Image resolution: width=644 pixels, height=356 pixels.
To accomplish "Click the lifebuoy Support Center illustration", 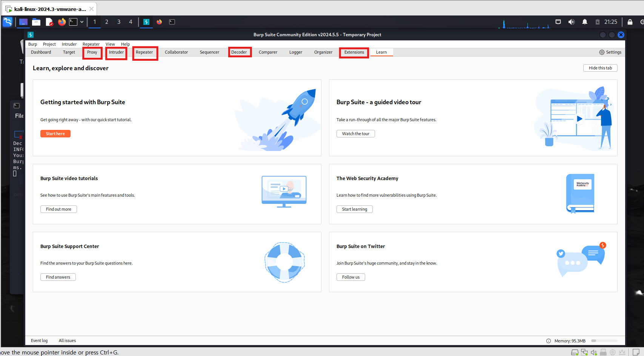I will tap(284, 262).
